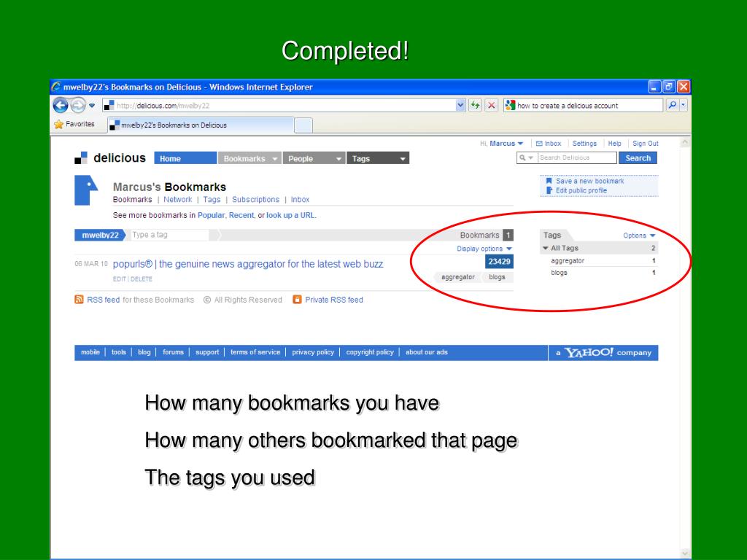Click the red Stop loading icon
This screenshot has height=560, width=747.
click(x=492, y=105)
